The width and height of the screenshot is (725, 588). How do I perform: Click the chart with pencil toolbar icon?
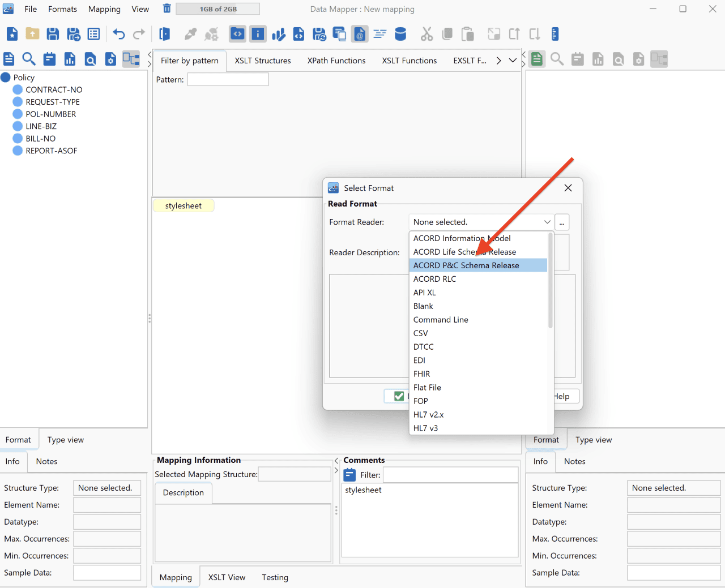[x=278, y=34]
